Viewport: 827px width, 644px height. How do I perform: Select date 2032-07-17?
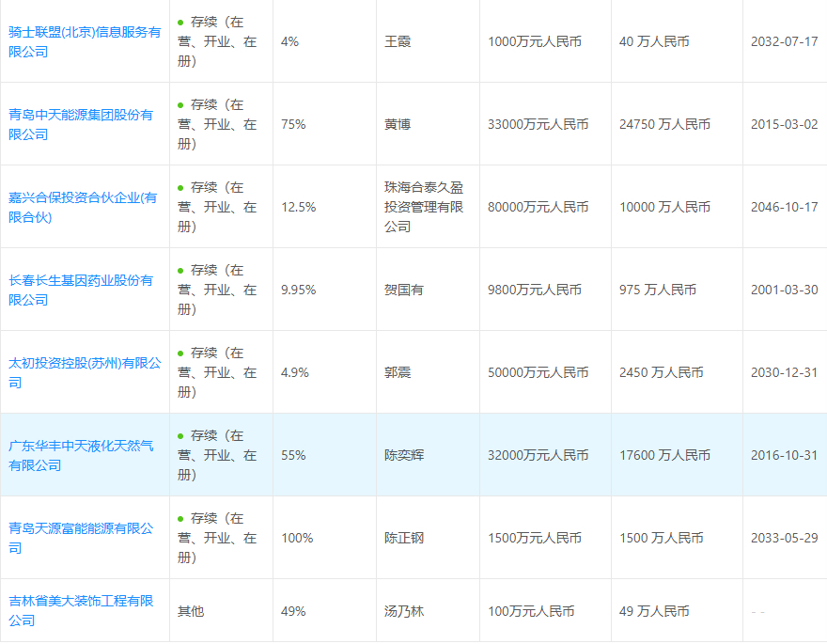point(785,41)
